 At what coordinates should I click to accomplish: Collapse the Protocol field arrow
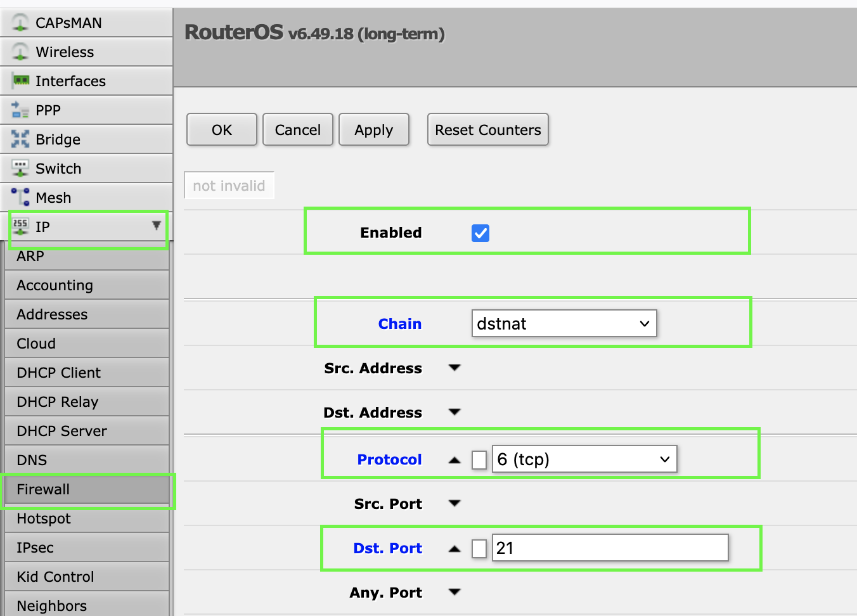coord(454,459)
